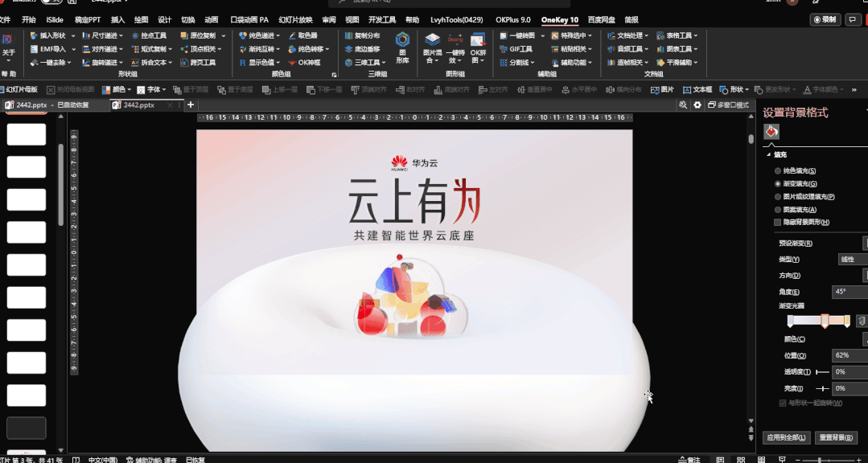
Task: Click the 角度 angle input field
Action: [849, 292]
